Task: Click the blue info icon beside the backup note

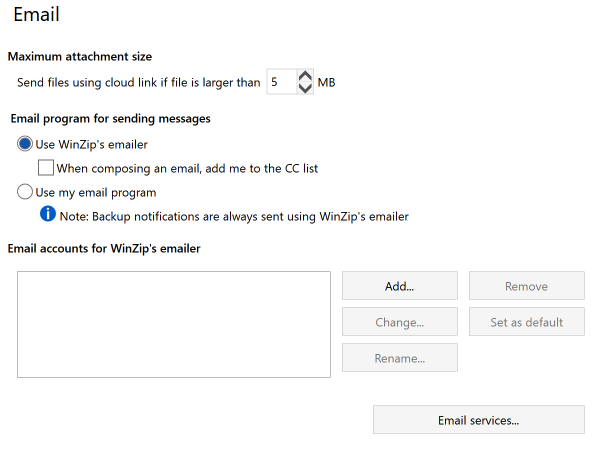Action: tap(48, 214)
